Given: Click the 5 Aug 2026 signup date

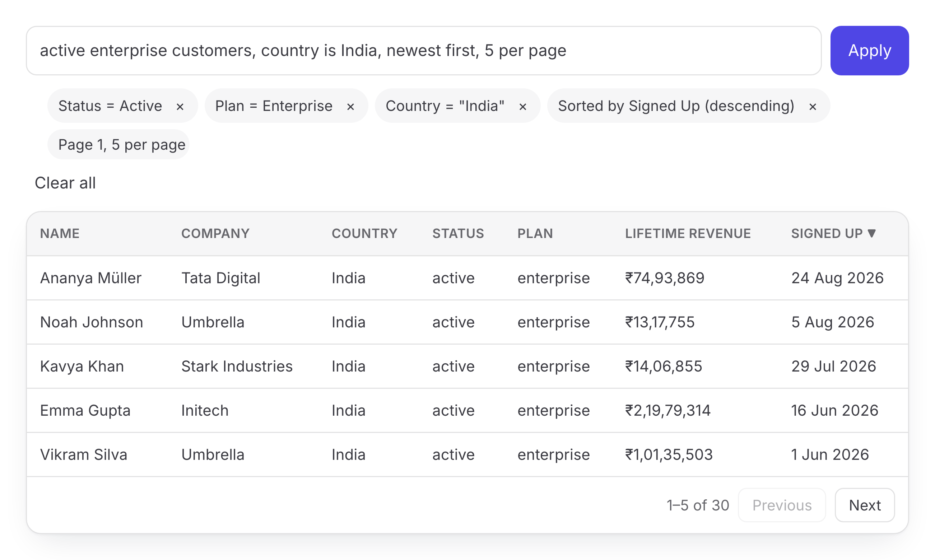Looking at the screenshot, I should [x=833, y=322].
